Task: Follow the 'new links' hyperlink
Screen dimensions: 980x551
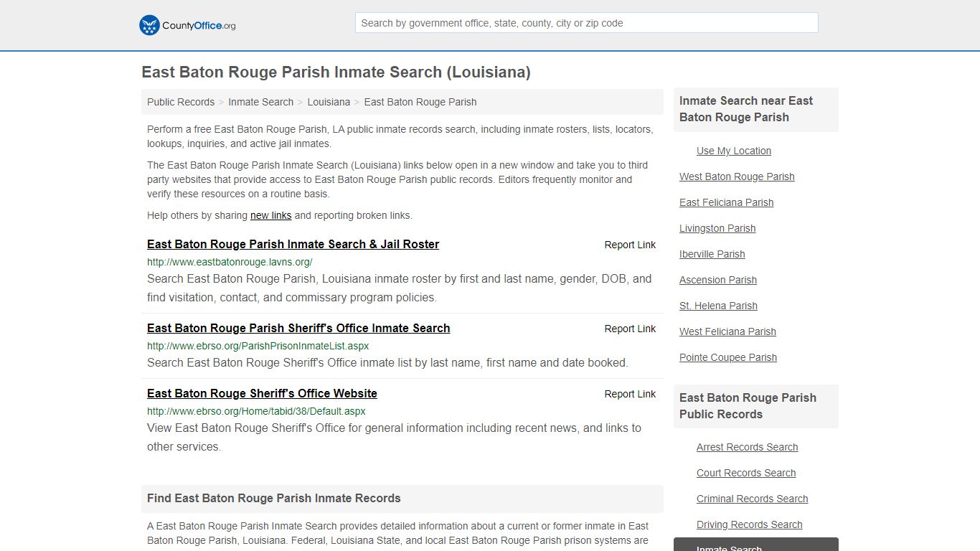Action: click(270, 215)
